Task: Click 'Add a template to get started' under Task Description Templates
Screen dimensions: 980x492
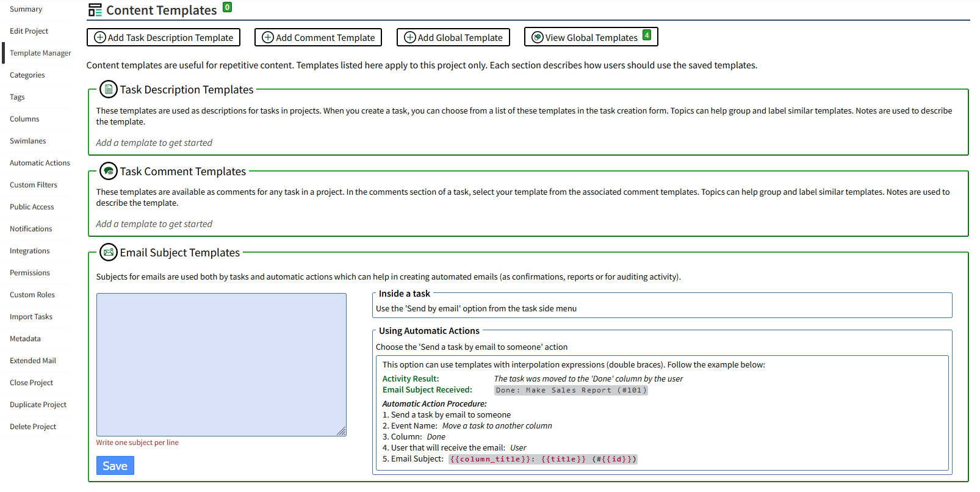Action: point(154,143)
